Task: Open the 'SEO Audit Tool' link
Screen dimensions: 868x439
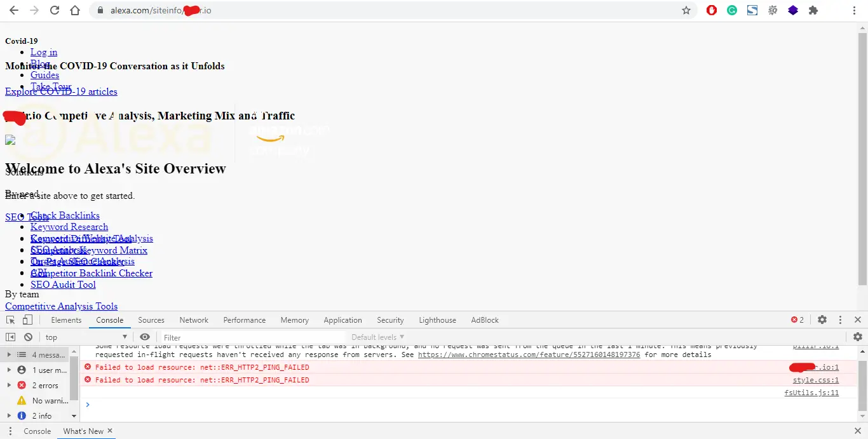Action: point(63,285)
